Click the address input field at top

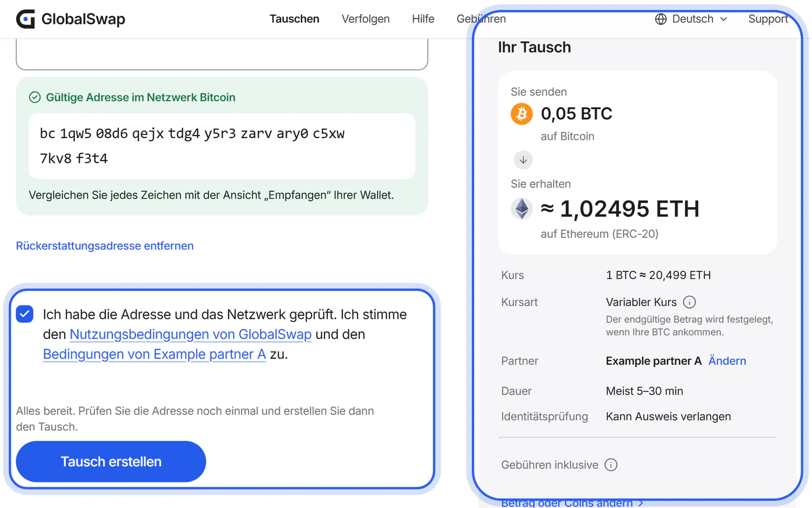[222, 54]
